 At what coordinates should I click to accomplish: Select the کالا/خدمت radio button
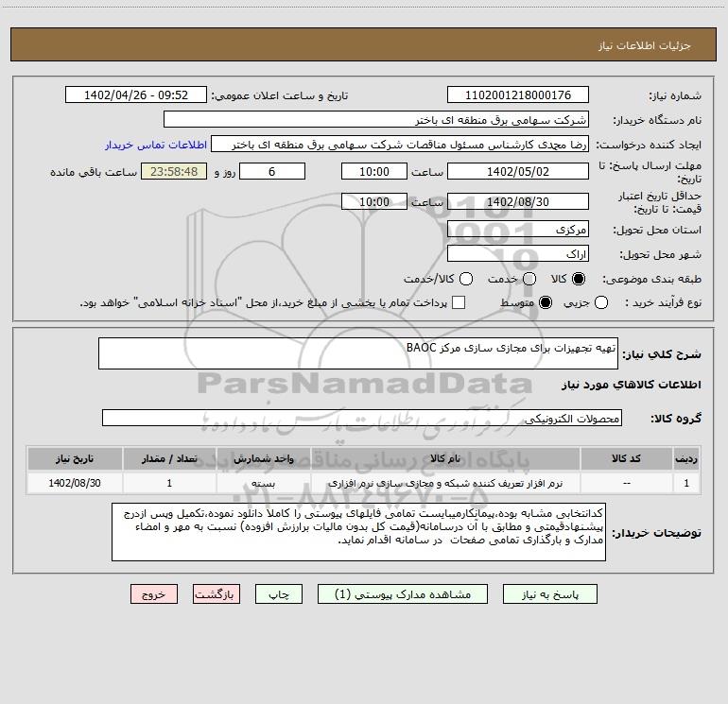[x=466, y=279]
